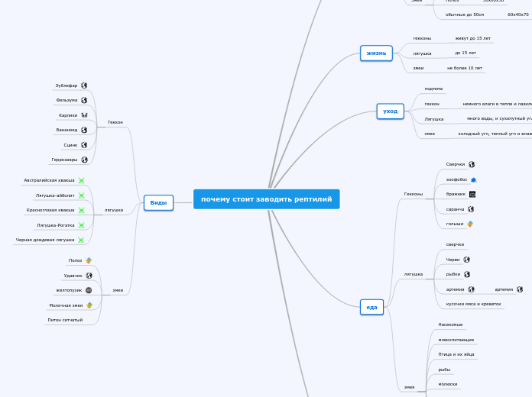Image resolution: width=532 pixels, height=397 pixels.
Task: Click the 60x40x70 size text
Action: pyautogui.click(x=518, y=15)
